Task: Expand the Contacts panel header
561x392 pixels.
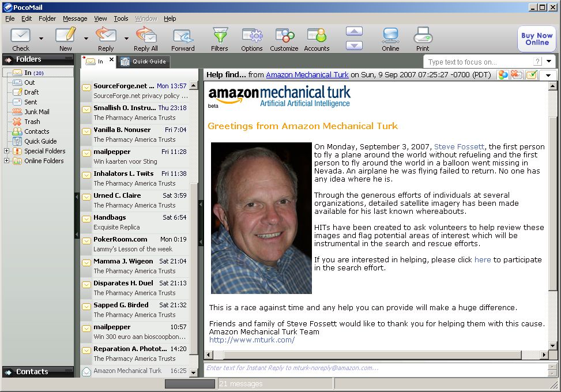Action: click(x=38, y=372)
